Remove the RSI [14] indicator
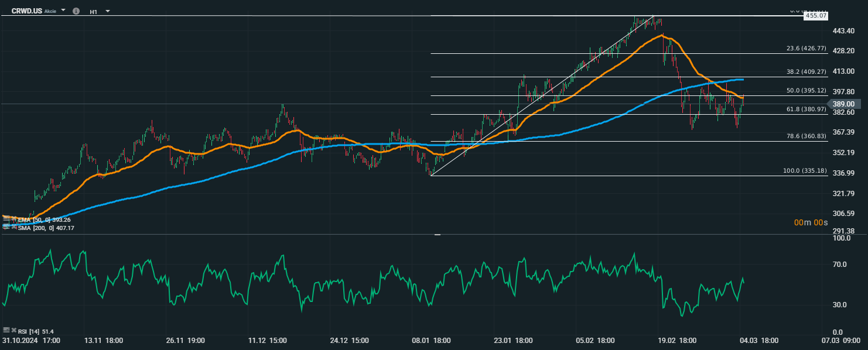Viewport: 868px width, 350px height. coord(13,331)
